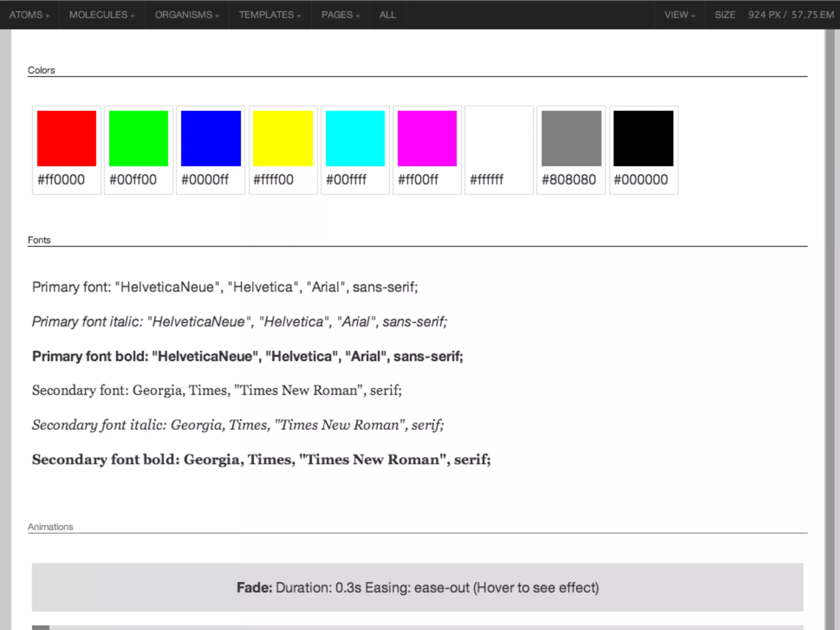840x630 pixels.
Task: Expand the ATOMS dropdown menu
Action: pos(30,15)
